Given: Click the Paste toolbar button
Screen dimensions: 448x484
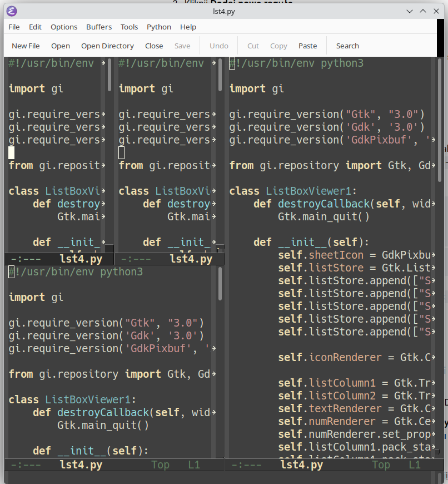Looking at the screenshot, I should (x=307, y=46).
